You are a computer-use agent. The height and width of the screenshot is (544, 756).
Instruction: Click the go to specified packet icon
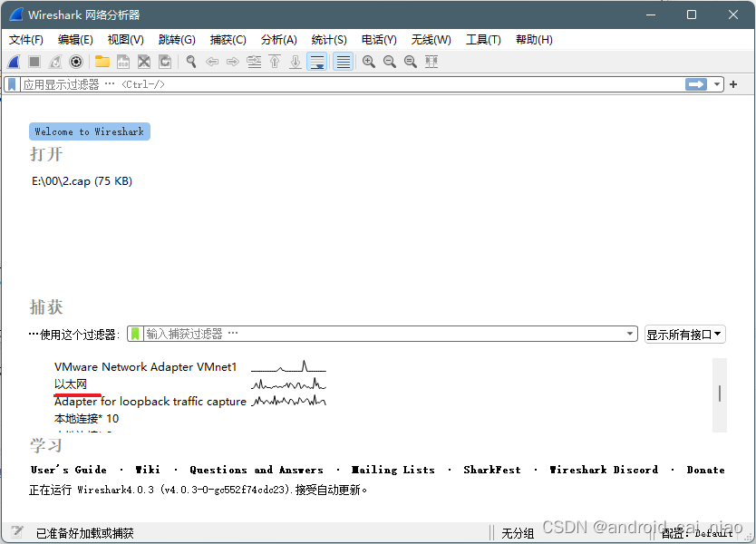(254, 62)
